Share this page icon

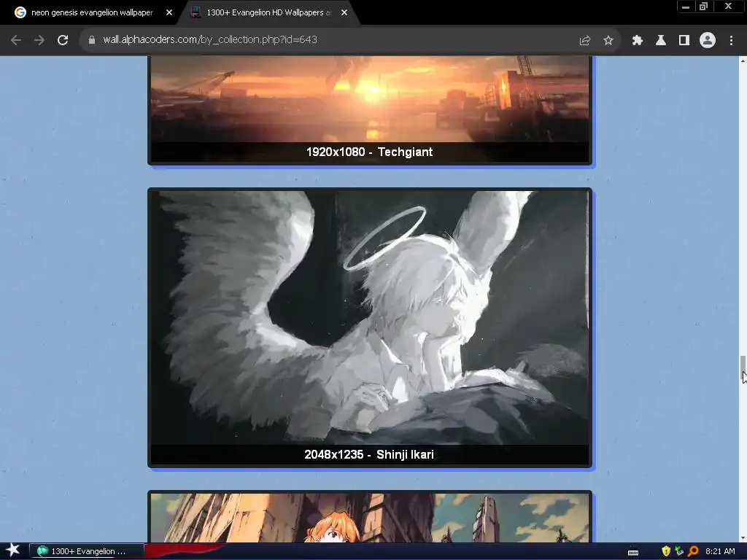(584, 41)
